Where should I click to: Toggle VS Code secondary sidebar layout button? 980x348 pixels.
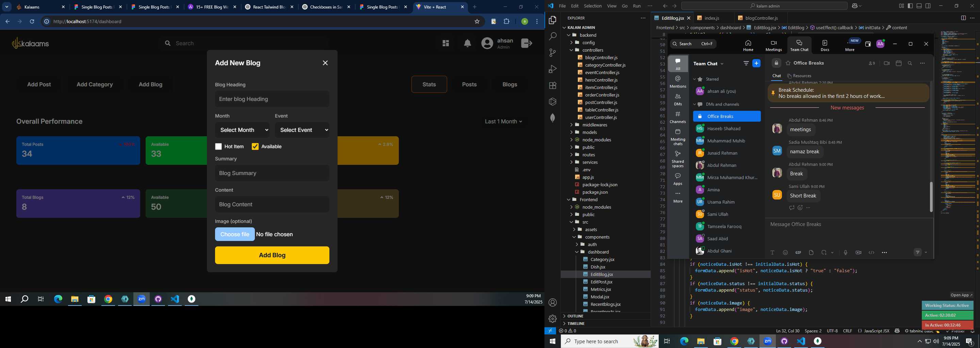click(x=928, y=6)
